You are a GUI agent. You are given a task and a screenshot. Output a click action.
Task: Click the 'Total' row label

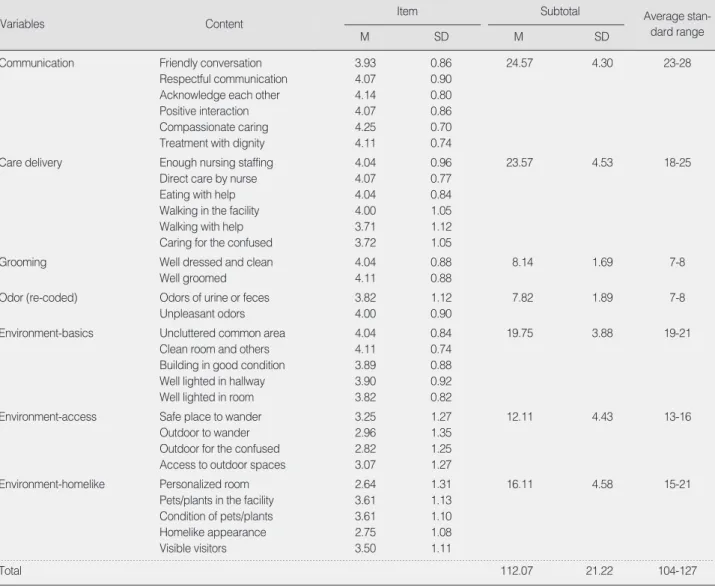coord(11,571)
